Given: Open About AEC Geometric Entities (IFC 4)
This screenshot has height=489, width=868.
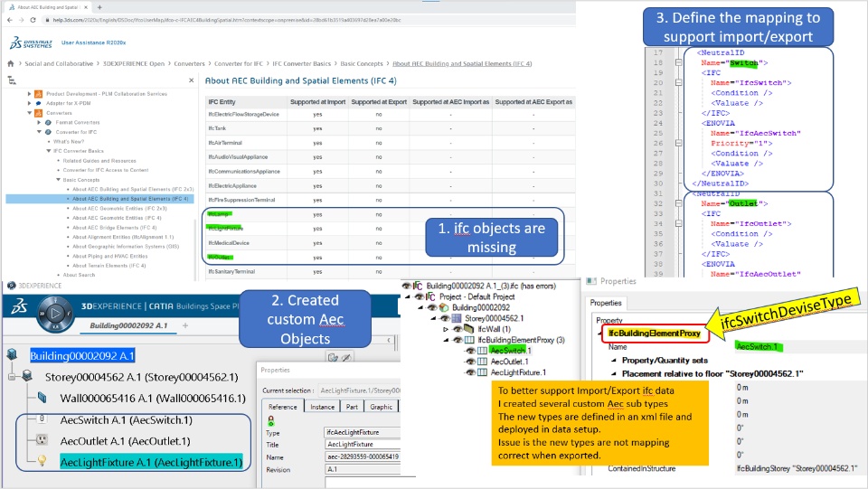Looking at the screenshot, I should (117, 218).
